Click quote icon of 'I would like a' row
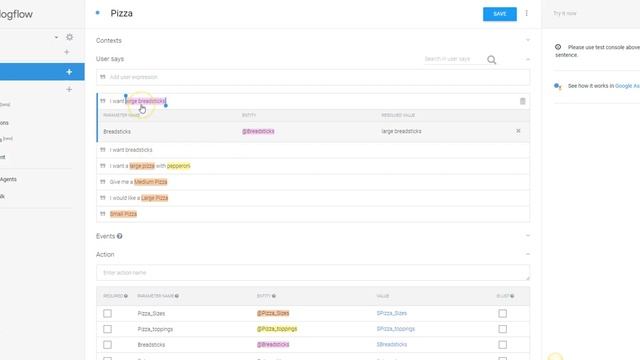This screenshot has height=360, width=640. (103, 198)
